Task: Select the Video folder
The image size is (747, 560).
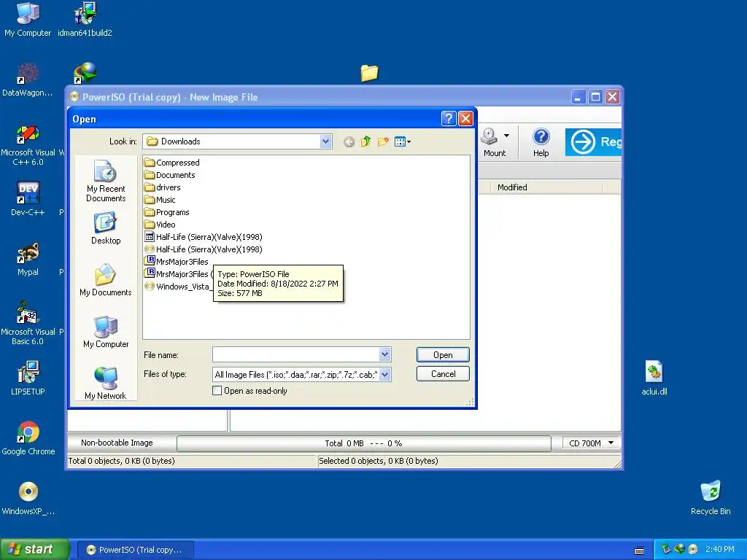Action: pos(160,225)
